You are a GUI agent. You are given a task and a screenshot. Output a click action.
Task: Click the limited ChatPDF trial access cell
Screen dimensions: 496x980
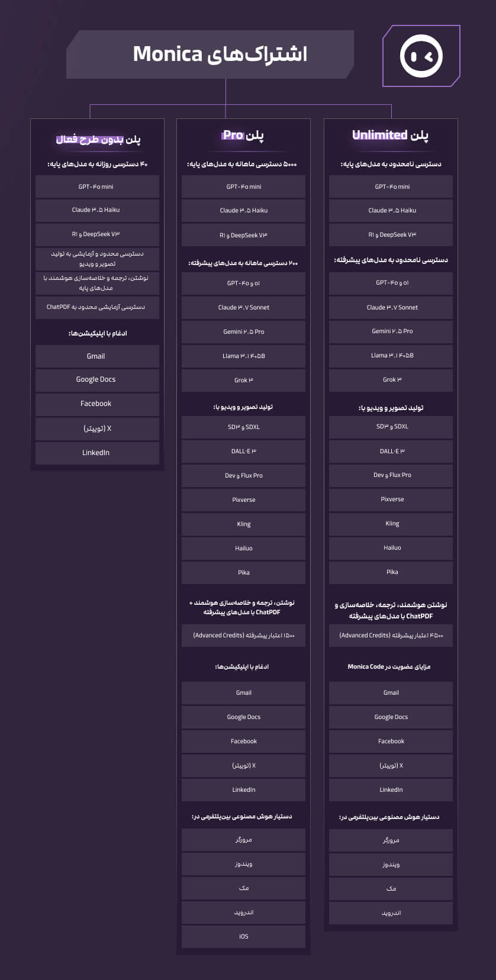pos(96,307)
